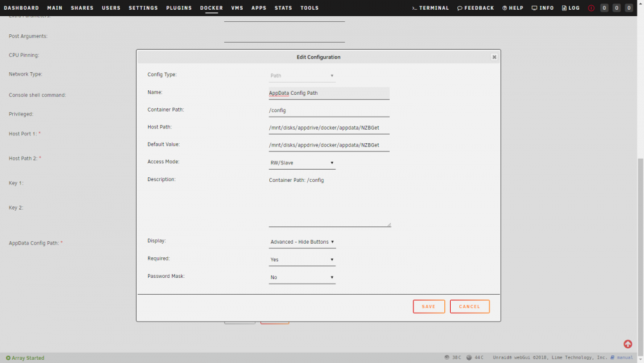Viewport: 644px width, 363px height.
Task: Click the red back-to-top arrow icon
Action: click(627, 344)
